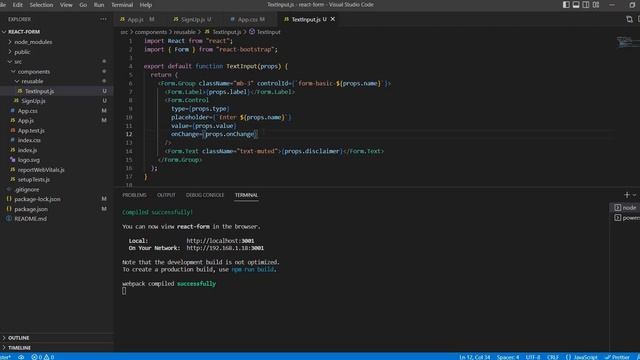Open .gitignore file
This screenshot has width=640, height=360.
pyautogui.click(x=57, y=189)
